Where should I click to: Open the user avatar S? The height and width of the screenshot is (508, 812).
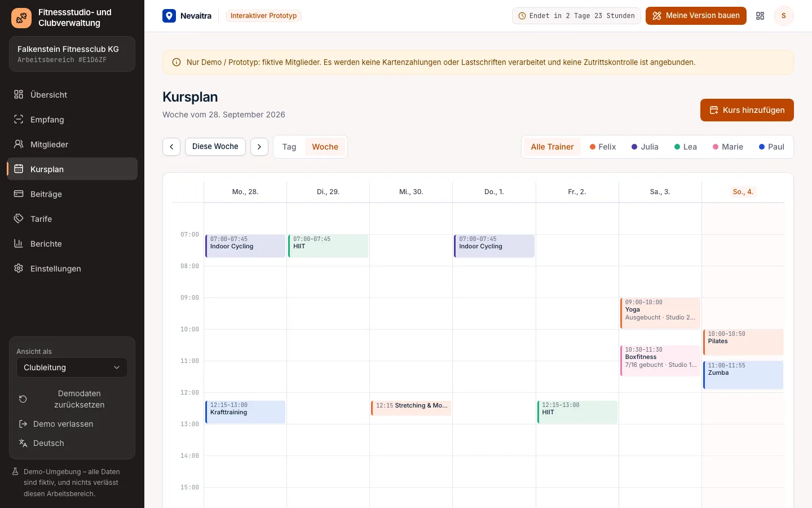(x=783, y=16)
